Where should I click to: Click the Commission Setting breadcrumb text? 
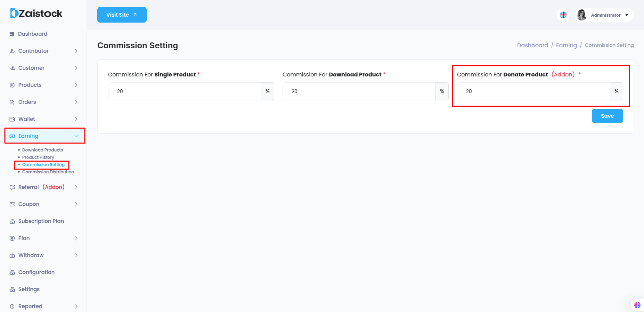point(609,45)
